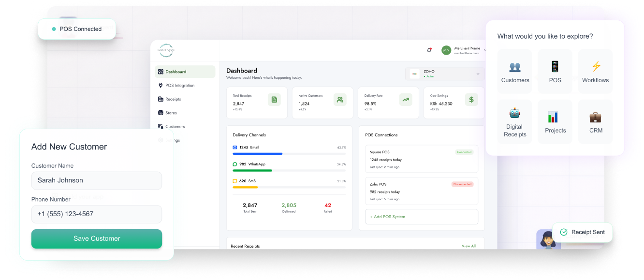
Task: Click the Total Receipts document icon
Action: (x=274, y=100)
